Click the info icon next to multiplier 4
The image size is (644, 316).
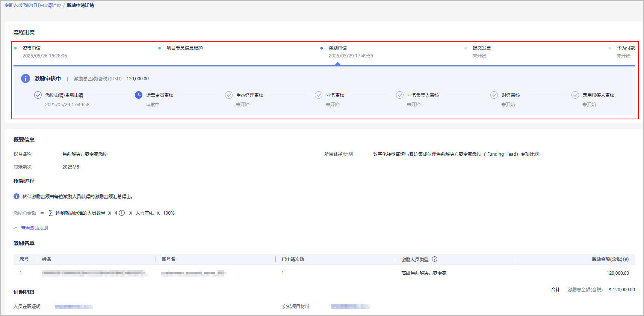tap(122, 213)
